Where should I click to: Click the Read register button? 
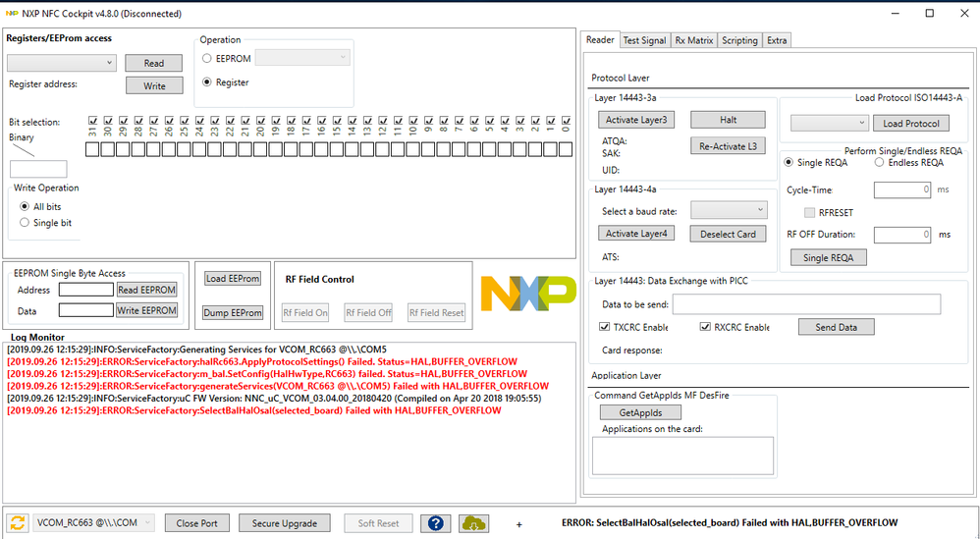pos(154,63)
